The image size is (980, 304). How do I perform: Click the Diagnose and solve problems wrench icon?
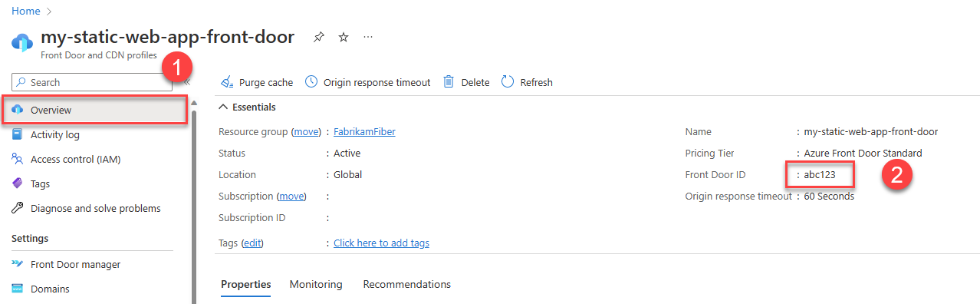[18, 208]
